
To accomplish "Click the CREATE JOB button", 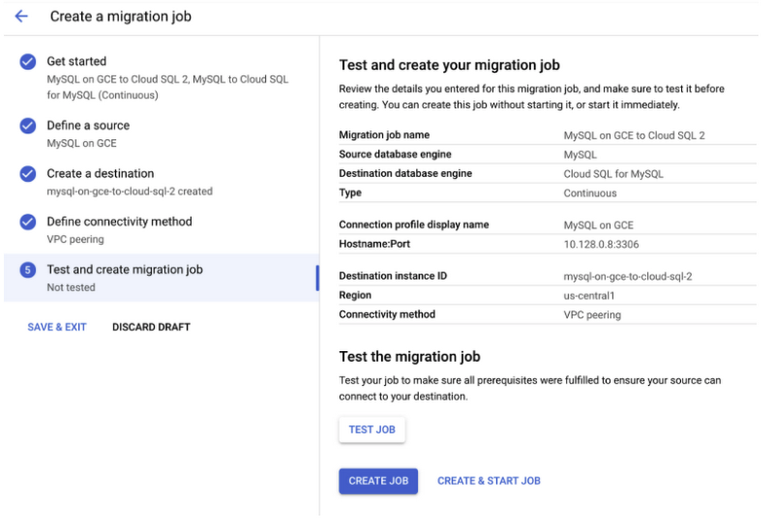I will (x=378, y=481).
